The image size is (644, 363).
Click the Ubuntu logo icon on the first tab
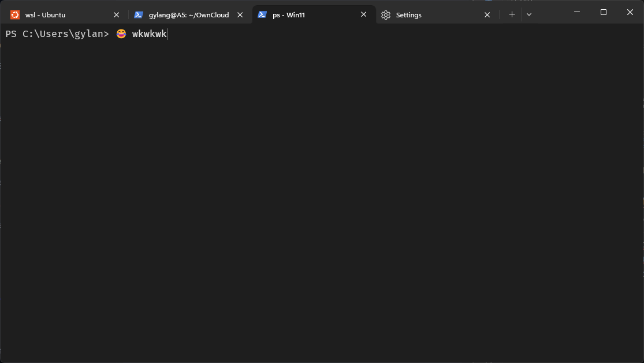pyautogui.click(x=15, y=15)
